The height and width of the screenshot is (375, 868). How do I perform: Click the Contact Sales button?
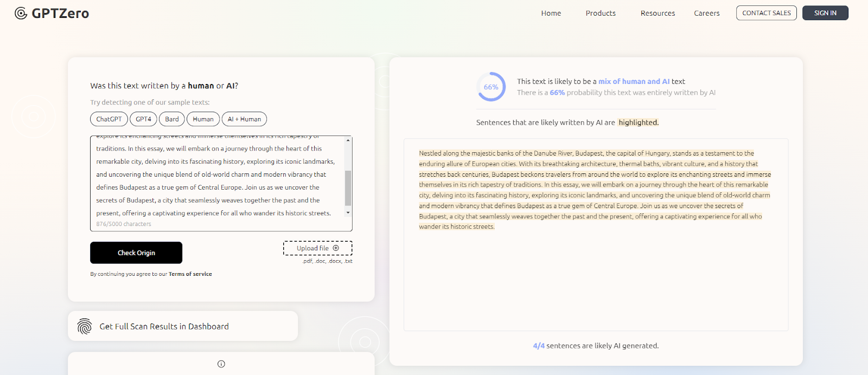point(766,13)
